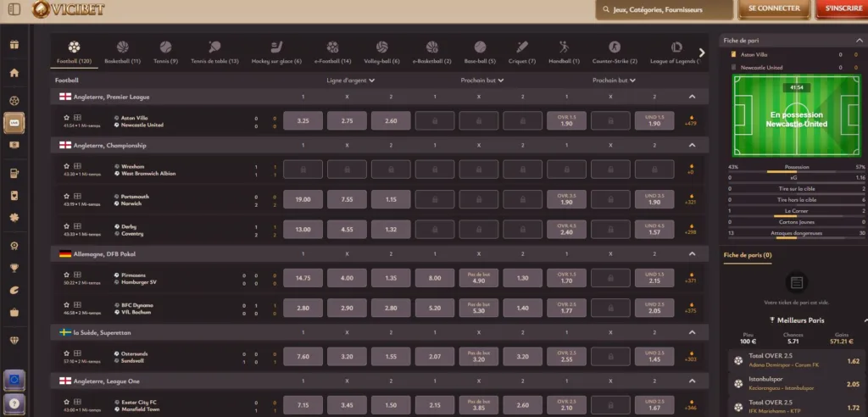Collapse Angleterre, Championship section
868x417 pixels.
692,145
